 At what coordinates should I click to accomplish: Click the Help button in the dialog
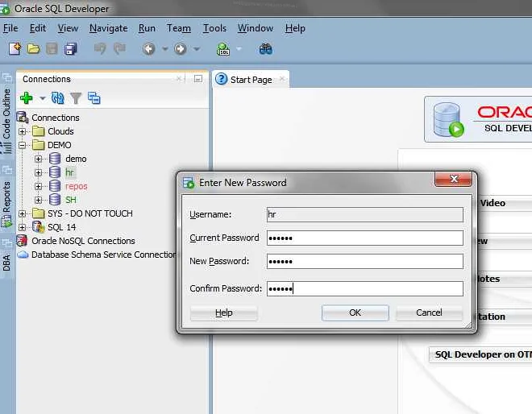[x=223, y=313]
